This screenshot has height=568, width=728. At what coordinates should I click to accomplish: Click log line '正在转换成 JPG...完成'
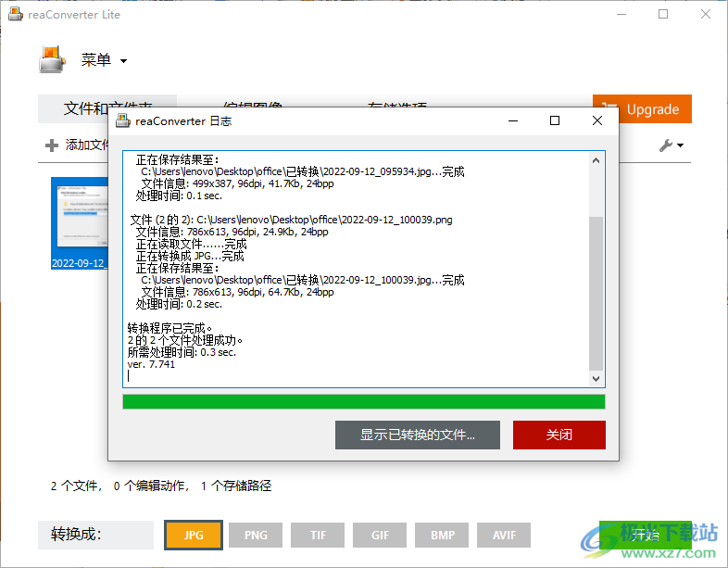coord(190,256)
